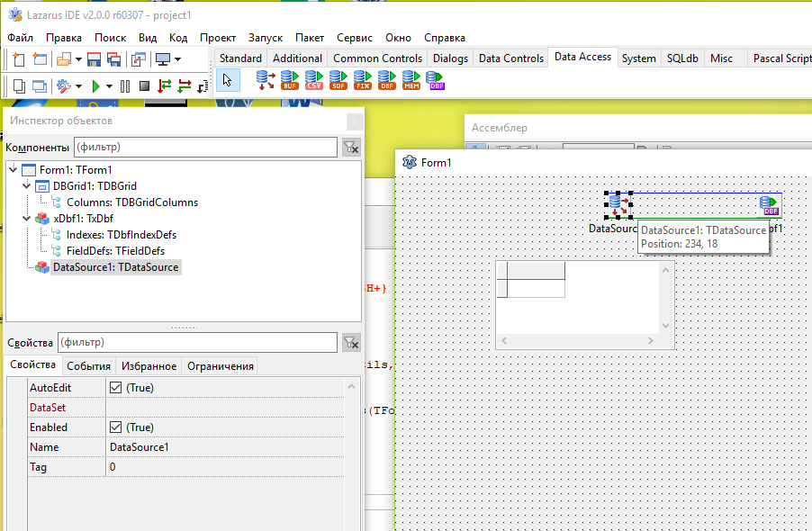Pick the CSV dataset palette component
812x531 pixels.
pos(314,80)
